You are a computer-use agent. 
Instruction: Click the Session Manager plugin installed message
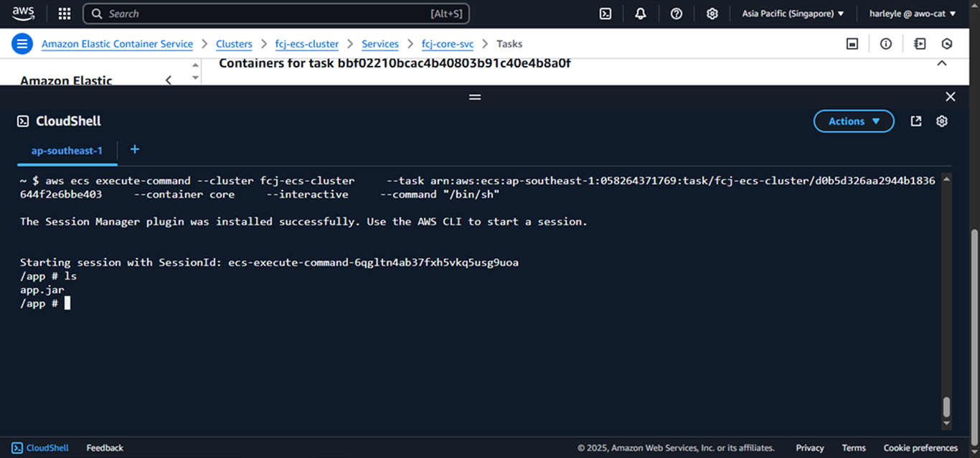click(x=303, y=221)
